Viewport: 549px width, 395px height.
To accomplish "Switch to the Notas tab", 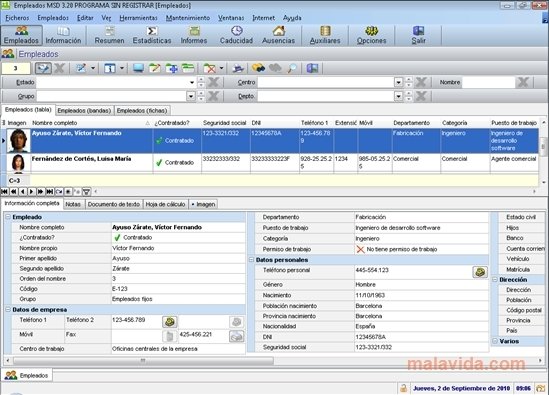I will [73, 204].
